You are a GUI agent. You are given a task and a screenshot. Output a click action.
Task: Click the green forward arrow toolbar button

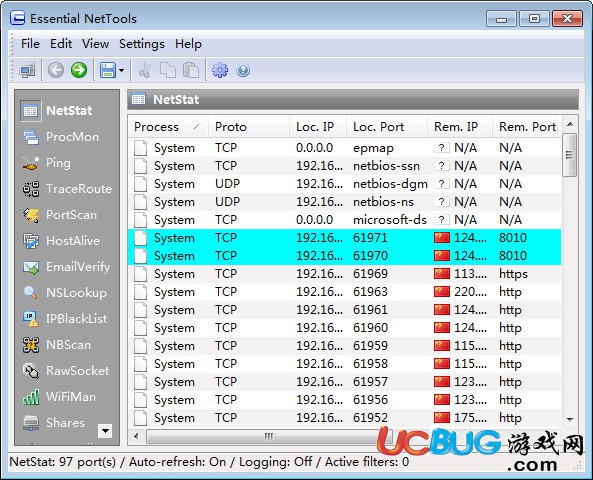click(x=79, y=70)
